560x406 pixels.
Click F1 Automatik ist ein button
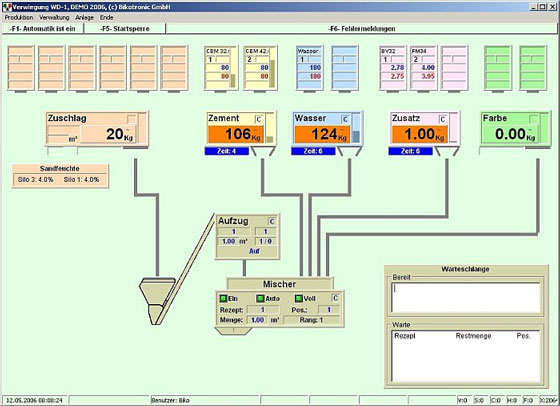pos(43,29)
